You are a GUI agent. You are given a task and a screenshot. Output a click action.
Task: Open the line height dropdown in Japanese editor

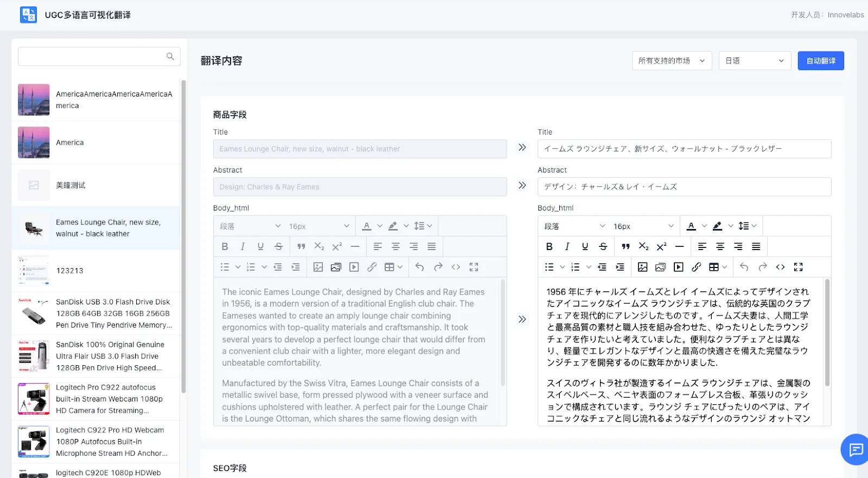(x=748, y=226)
